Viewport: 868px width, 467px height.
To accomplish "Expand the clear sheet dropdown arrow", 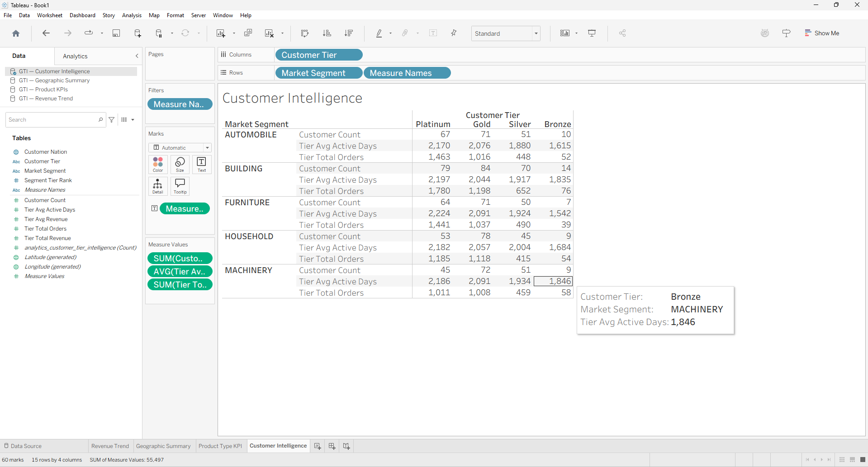I will [282, 33].
